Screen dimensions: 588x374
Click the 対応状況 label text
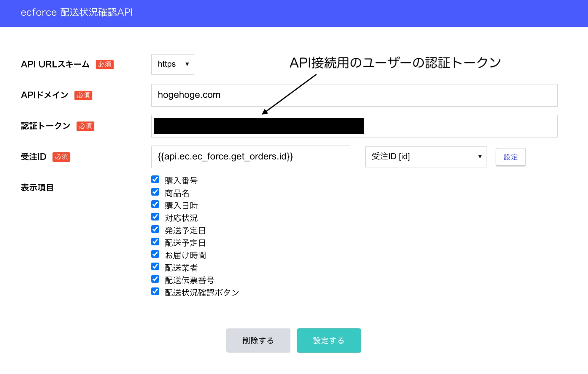click(181, 218)
